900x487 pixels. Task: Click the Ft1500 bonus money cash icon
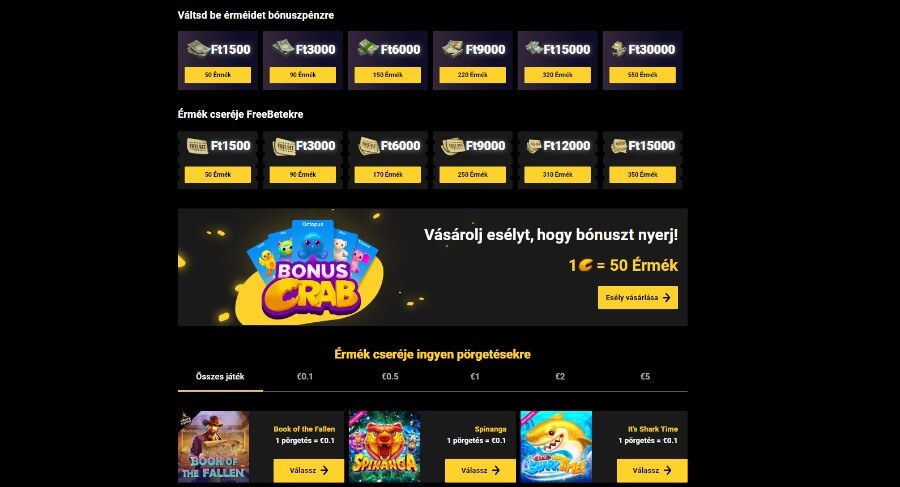(198, 48)
